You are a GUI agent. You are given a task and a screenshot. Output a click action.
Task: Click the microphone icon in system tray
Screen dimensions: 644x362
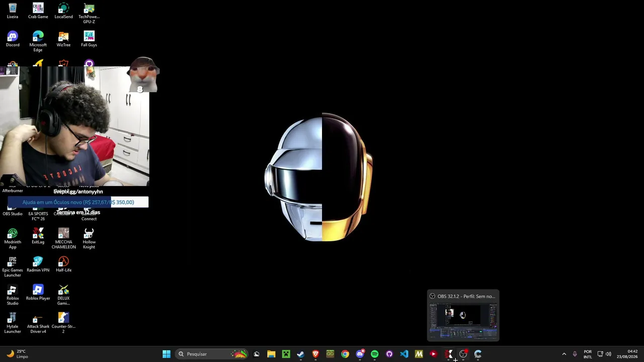[x=575, y=354]
